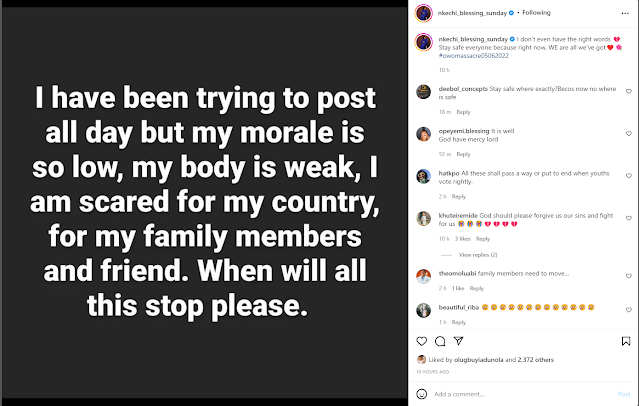
Task: Open the three-dot more options menu
Action: point(623,13)
